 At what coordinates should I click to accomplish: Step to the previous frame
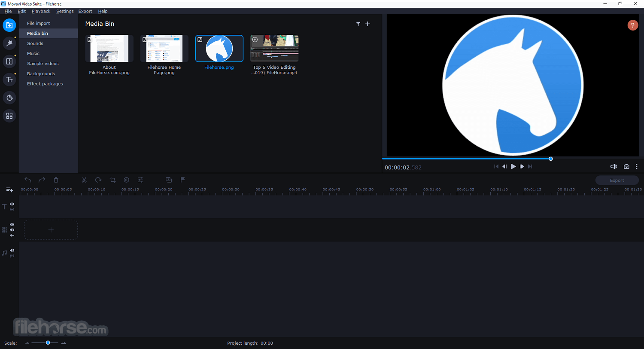[x=504, y=167]
